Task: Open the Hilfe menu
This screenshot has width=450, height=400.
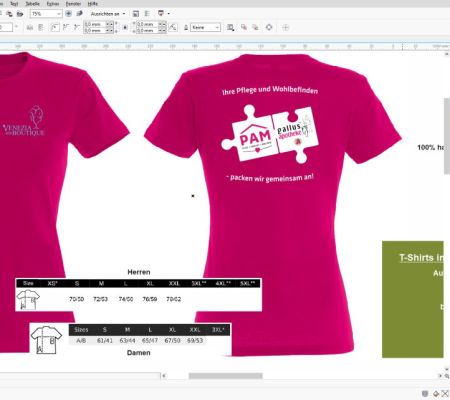Action: pos(92,4)
